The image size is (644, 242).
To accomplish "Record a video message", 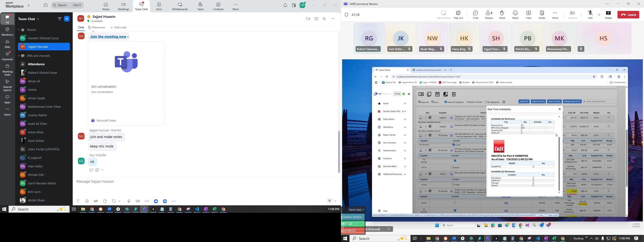I will tap(138, 201).
